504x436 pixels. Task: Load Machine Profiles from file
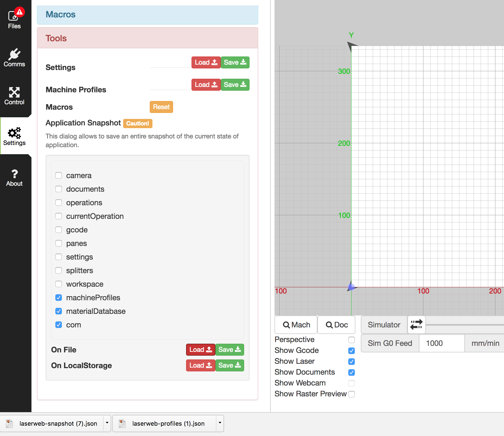[206, 85]
